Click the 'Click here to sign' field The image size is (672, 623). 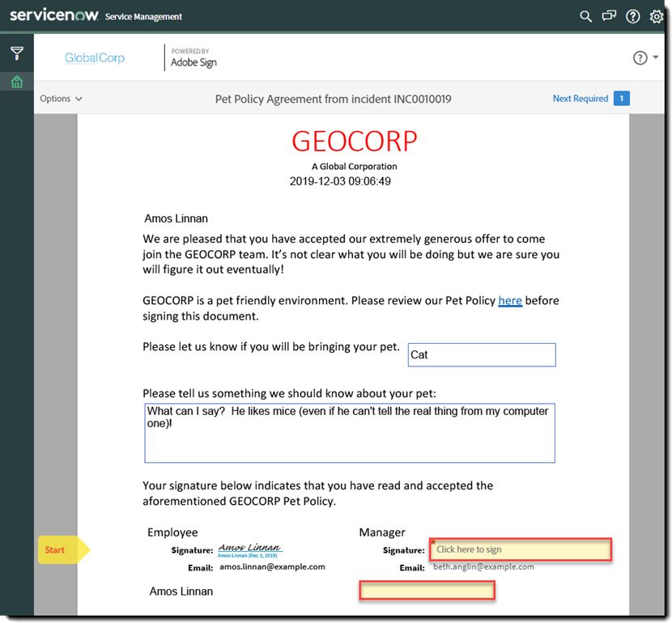[521, 550]
